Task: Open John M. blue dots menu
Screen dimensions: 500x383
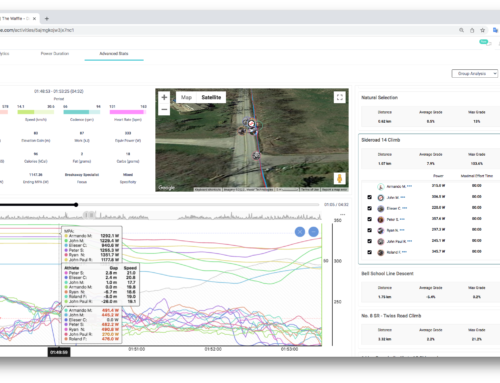Action: (403, 197)
